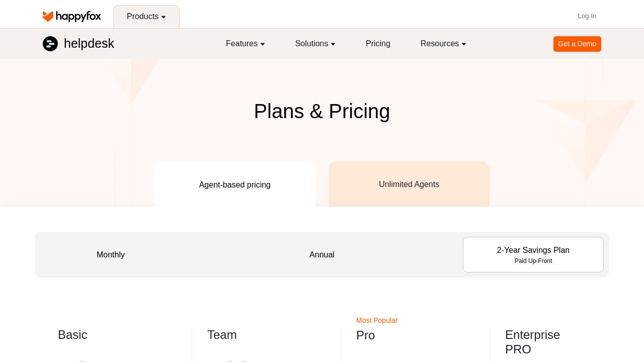Click the helpdesk wordmark text

pyautogui.click(x=89, y=44)
